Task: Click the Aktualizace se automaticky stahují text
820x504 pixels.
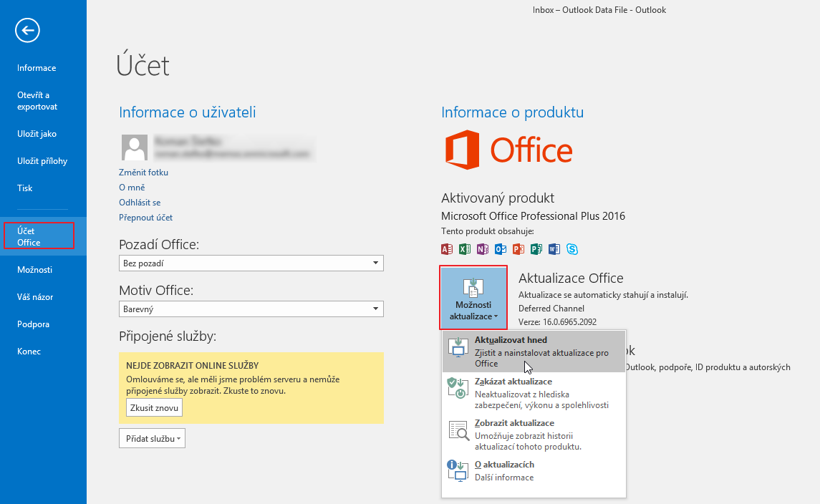Action: [603, 295]
